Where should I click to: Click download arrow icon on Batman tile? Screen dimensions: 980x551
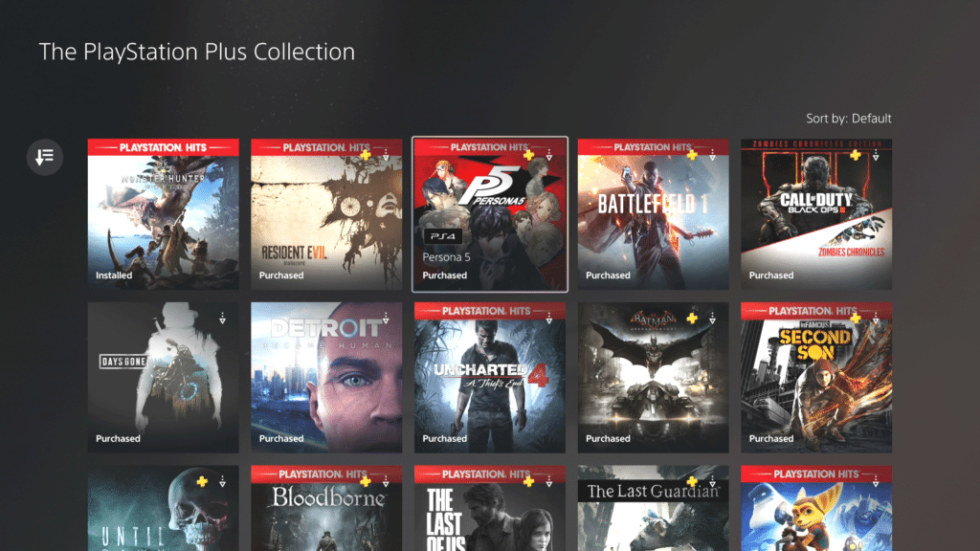pos(712,319)
